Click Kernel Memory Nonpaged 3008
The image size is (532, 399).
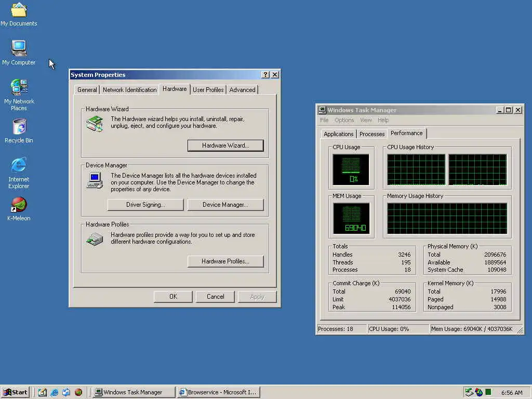500,307
